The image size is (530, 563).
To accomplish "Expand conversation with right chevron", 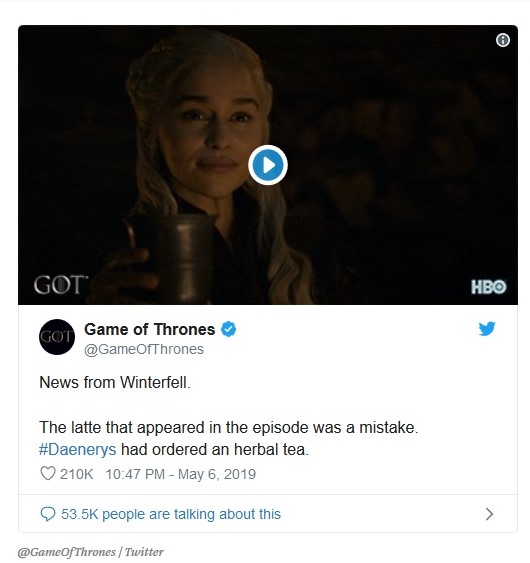I will tap(489, 514).
